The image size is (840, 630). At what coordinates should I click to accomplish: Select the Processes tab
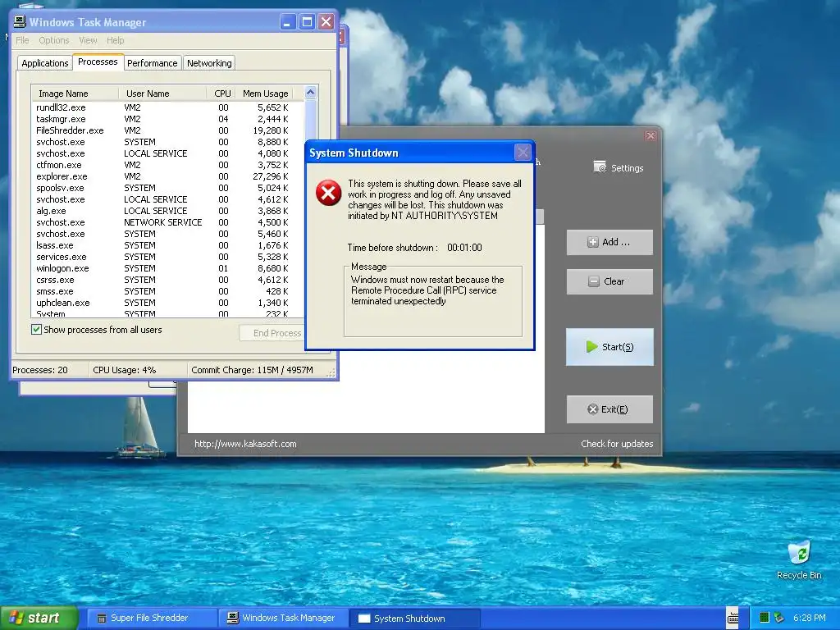[x=98, y=62]
